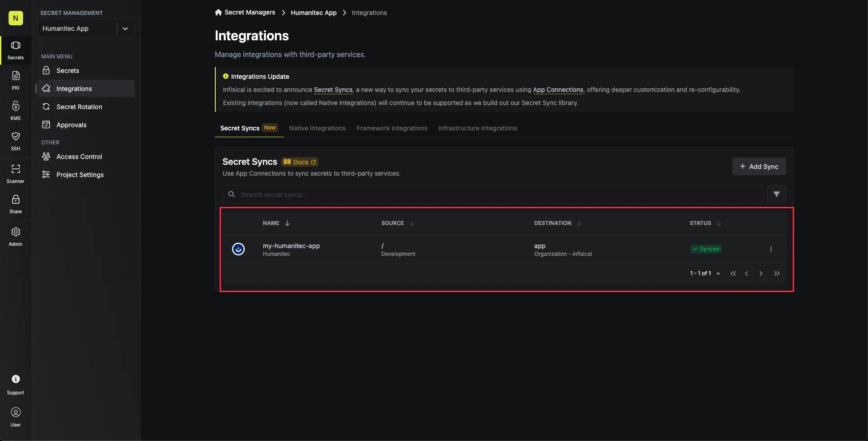Switch to the Infrastructure Integrations tab
The image size is (868, 441).
point(477,128)
